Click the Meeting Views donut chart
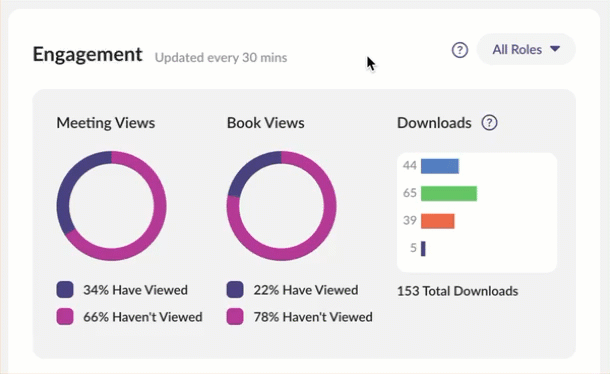 coord(112,206)
